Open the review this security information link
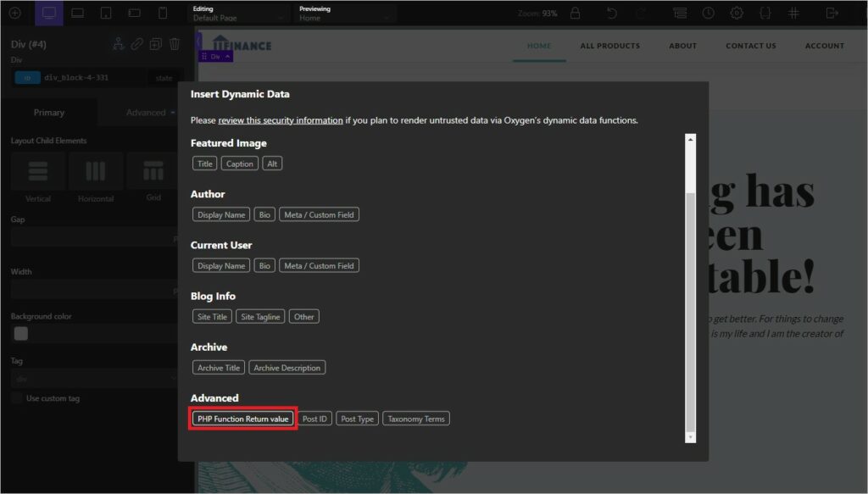 [x=280, y=120]
